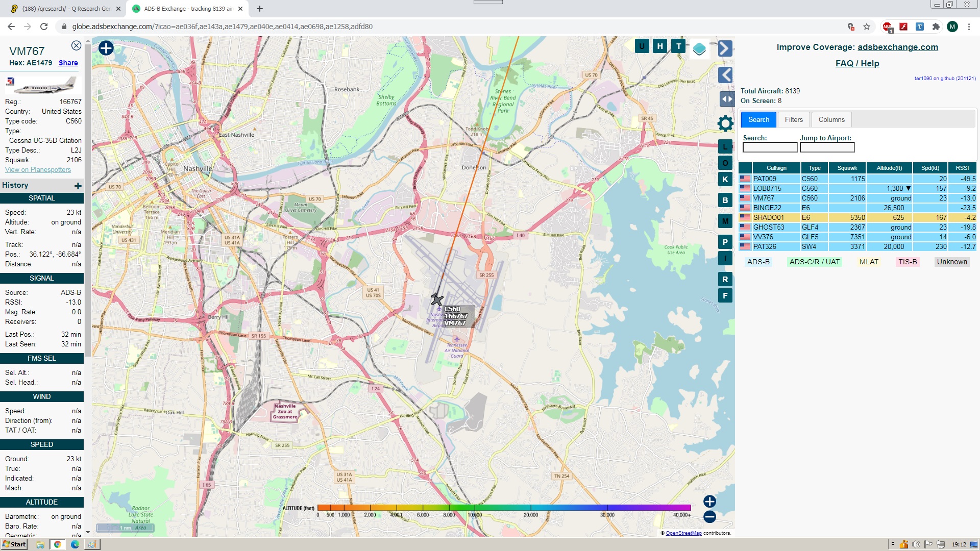
Task: Sort table by Squawk column
Action: pos(847,168)
